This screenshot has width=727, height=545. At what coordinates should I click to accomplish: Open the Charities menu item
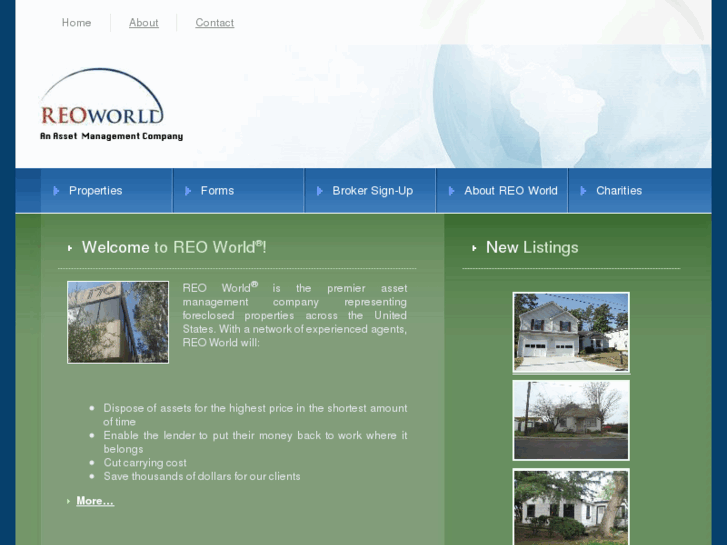619,191
